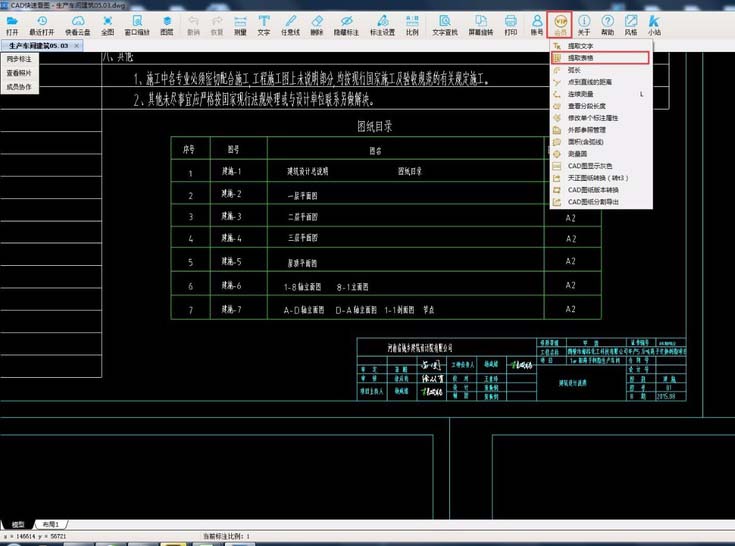This screenshot has height=546, width=735.
Task: Select the 文字 text tool
Action: [264, 25]
